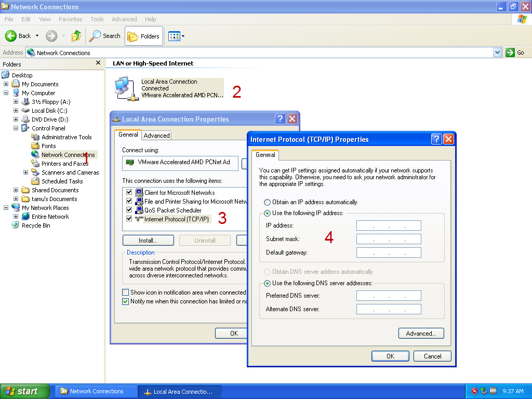532x399 pixels.
Task: Click Advanced... button in TCP/IP Properties
Action: 421,333
